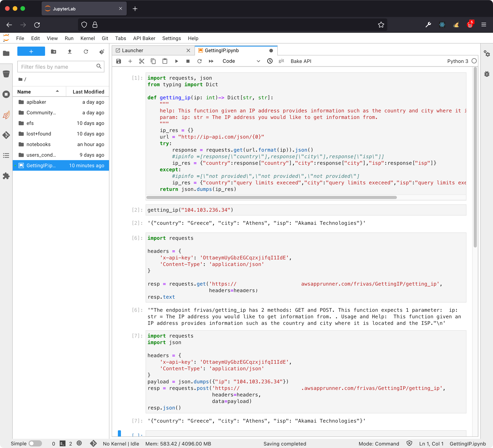The width and height of the screenshot is (493, 448).
Task: Open the Kernel menu
Action: [87, 38]
